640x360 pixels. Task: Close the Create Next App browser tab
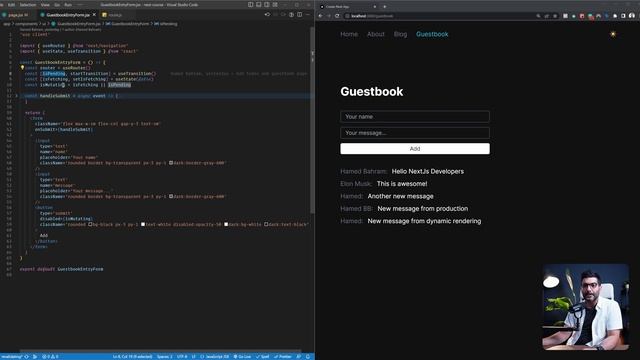(x=375, y=7)
